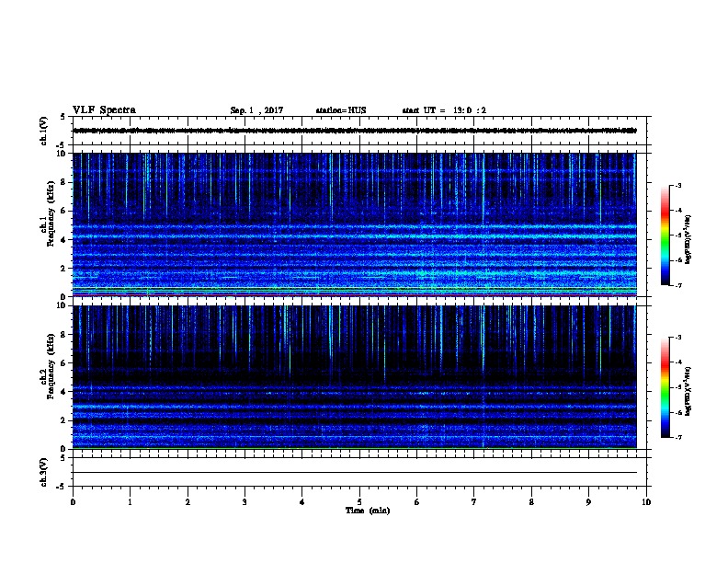The height and width of the screenshot is (563, 728).
Task: Click the time axis tick label "8"
Action: pyautogui.click(x=531, y=502)
